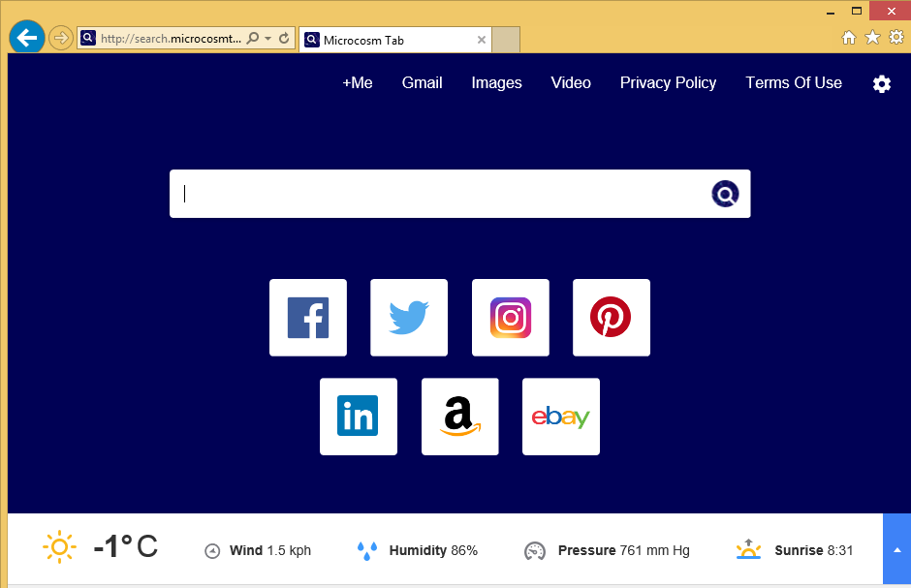Viewport: 911px width, 588px height.
Task: Open the Gmail link
Action: tap(422, 83)
